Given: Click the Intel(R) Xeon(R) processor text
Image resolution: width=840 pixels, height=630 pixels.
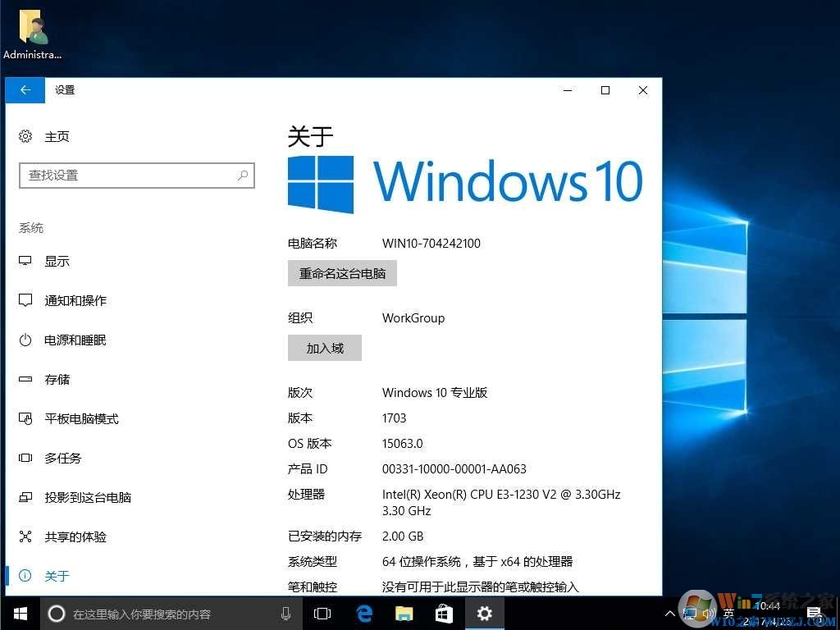Looking at the screenshot, I should tap(501, 502).
